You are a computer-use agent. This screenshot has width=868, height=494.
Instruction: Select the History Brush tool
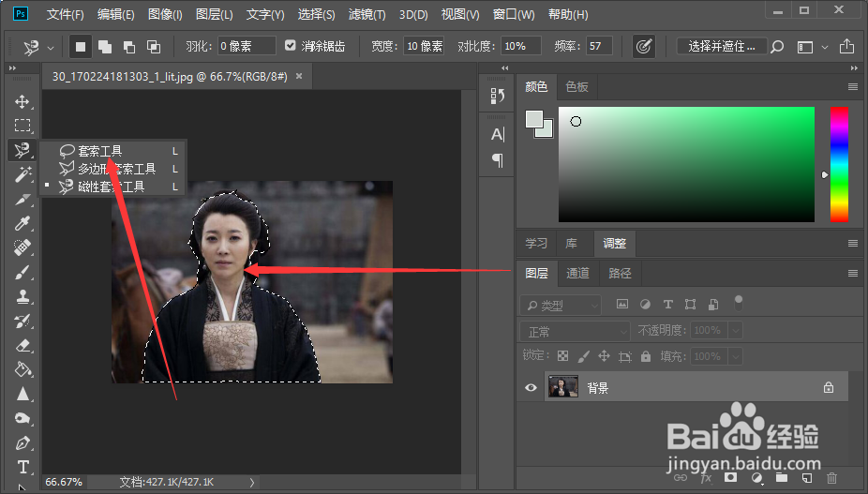tap(22, 321)
